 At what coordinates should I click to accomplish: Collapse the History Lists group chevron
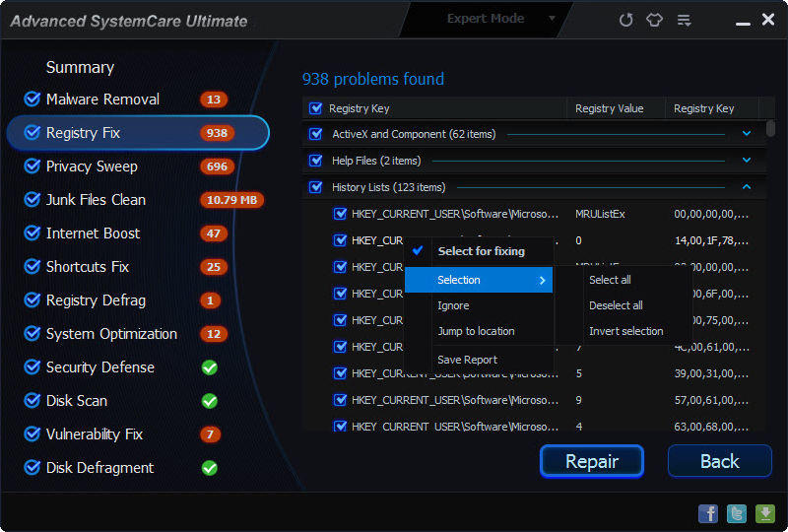[747, 186]
